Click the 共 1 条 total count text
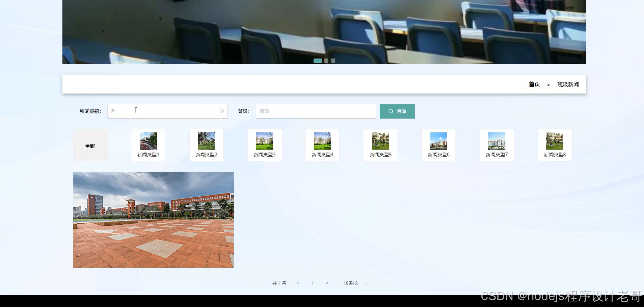Viewport: 644px width, 307px height. point(280,283)
